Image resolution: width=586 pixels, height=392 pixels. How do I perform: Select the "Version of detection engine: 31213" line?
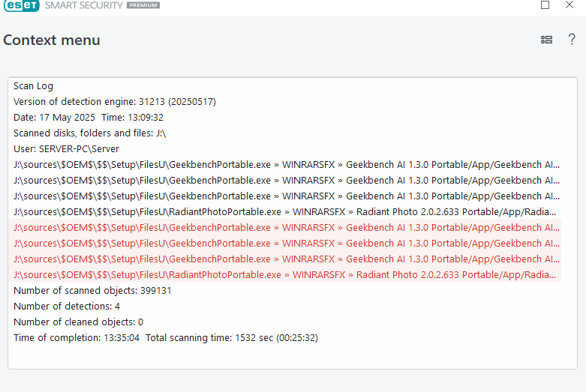[x=115, y=101]
